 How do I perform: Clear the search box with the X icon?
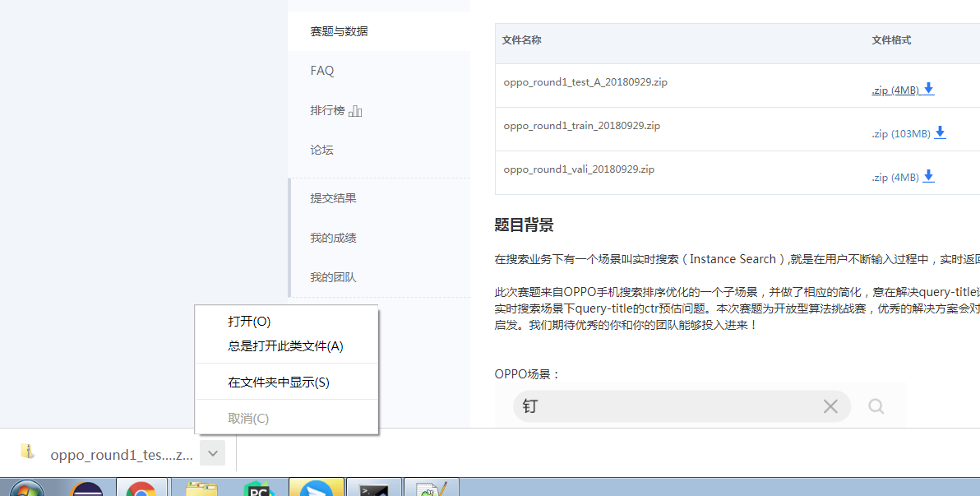tap(830, 406)
